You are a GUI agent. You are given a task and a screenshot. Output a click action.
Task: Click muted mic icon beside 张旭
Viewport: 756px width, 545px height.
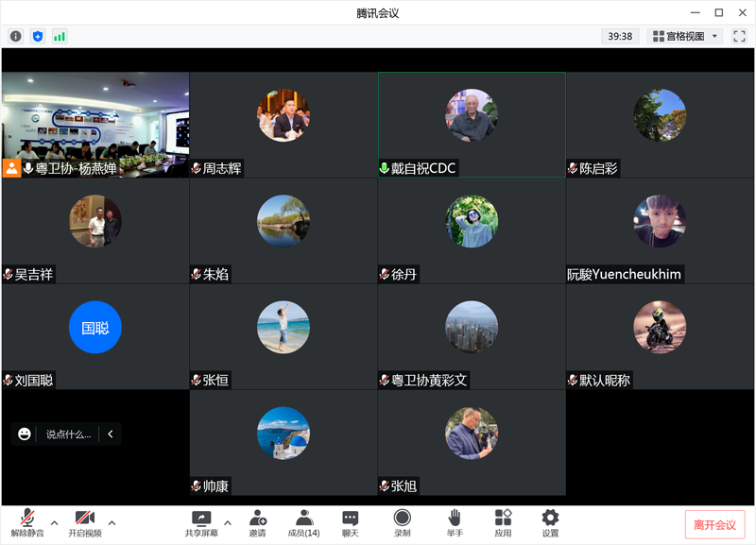[x=385, y=486]
